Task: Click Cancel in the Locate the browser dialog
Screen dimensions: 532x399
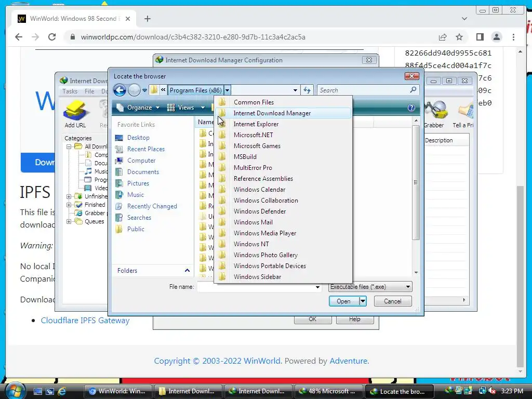Action: click(393, 301)
